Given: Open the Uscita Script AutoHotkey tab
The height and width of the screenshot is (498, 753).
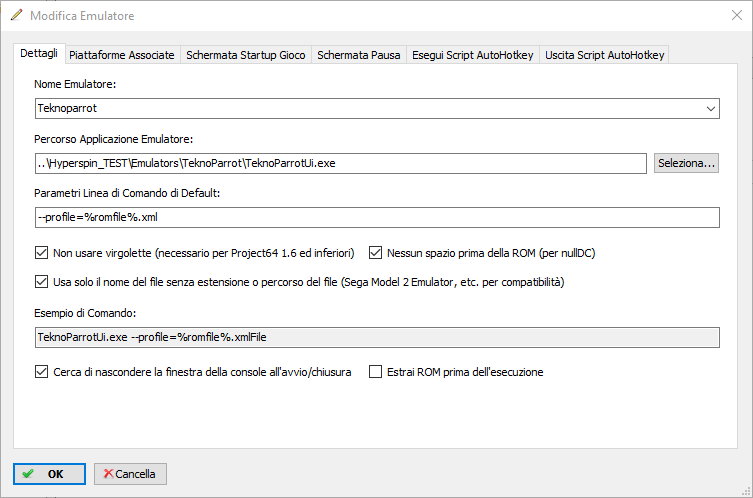Looking at the screenshot, I should pyautogui.click(x=605, y=55).
